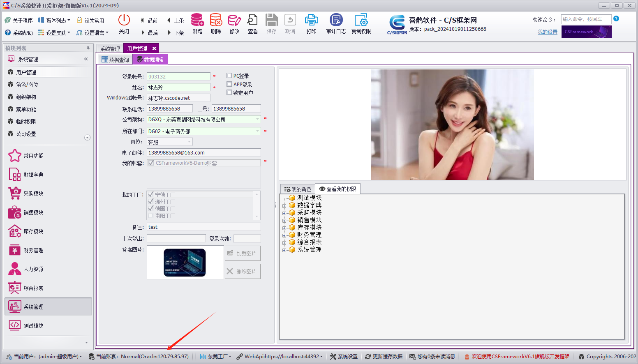
Task: Toggle the 德国工厂 checkbox
Action: click(x=151, y=208)
